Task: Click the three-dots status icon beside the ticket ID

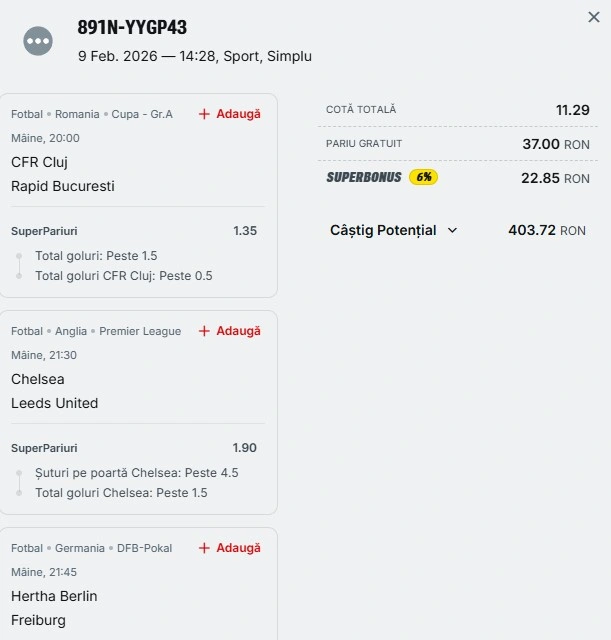Action: pyautogui.click(x=38, y=41)
